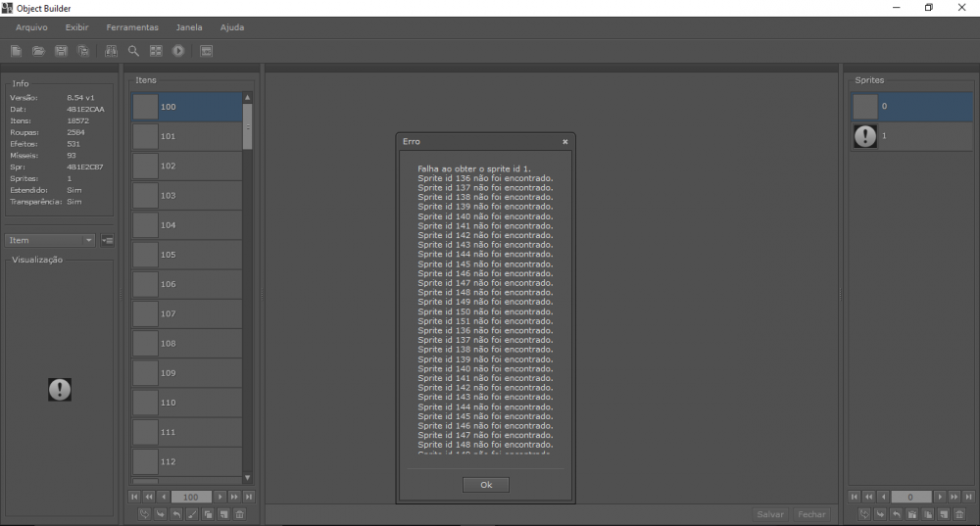Click the new item icon under Itens list
Screen dimensions: 980x526
pos(223,514)
